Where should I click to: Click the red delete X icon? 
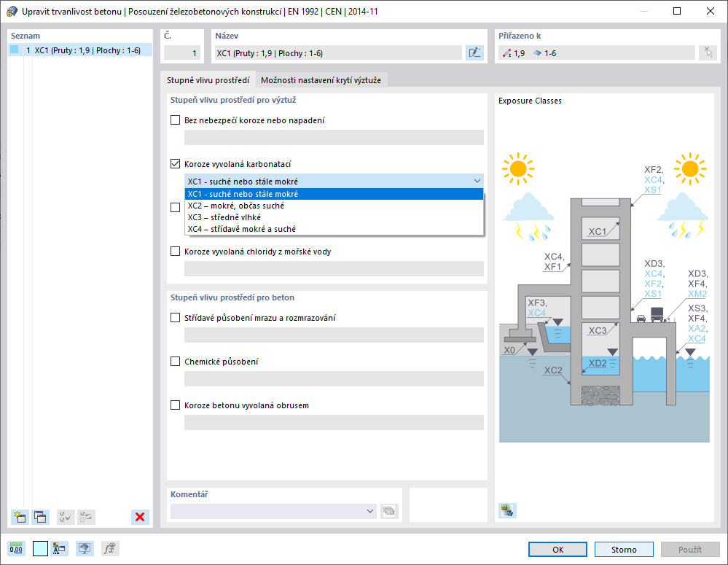(x=140, y=517)
